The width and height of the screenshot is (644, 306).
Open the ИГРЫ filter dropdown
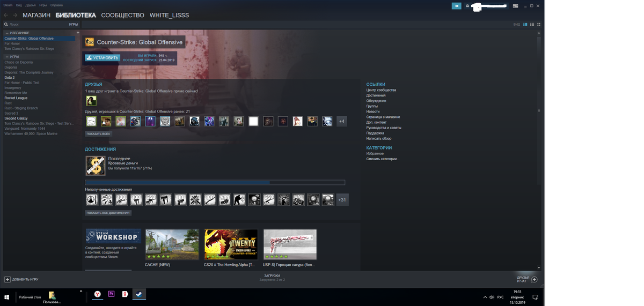(74, 24)
